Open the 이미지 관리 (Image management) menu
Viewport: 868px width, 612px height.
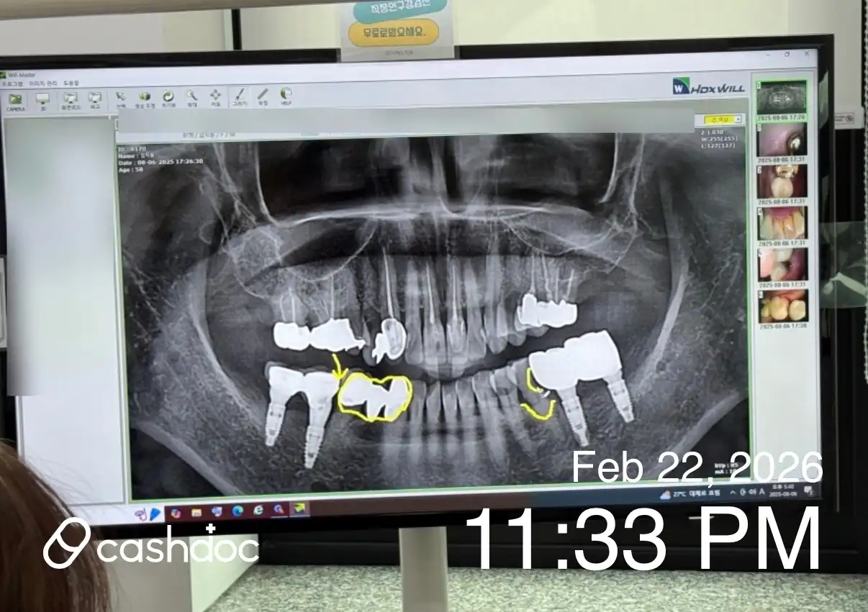pyautogui.click(x=44, y=83)
